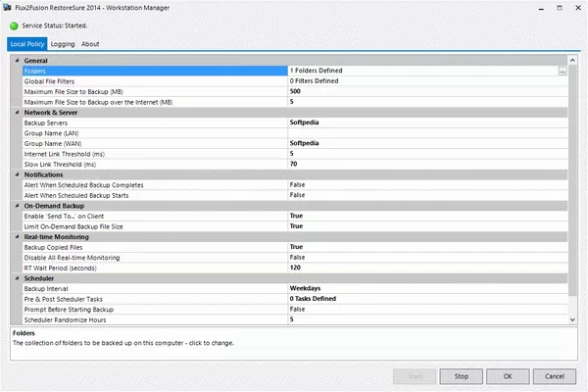Click the scroll up arrow of property grid
Image resolution: width=588 pixels, height=392 pixels.
point(572,60)
